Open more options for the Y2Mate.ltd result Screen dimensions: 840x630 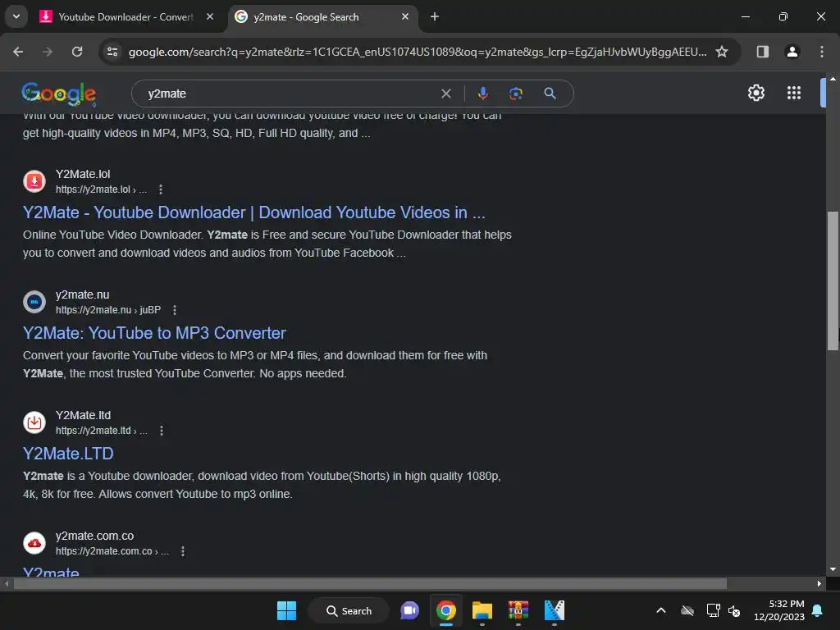pyautogui.click(x=162, y=430)
